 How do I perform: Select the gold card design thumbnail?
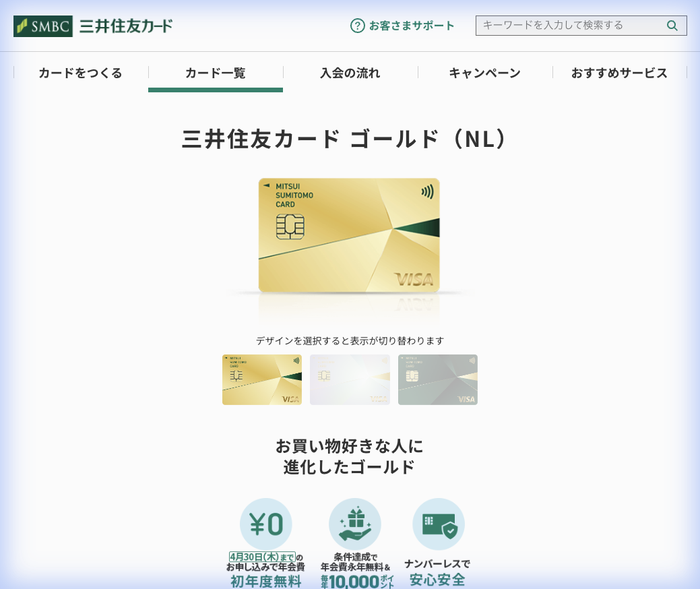click(x=261, y=379)
